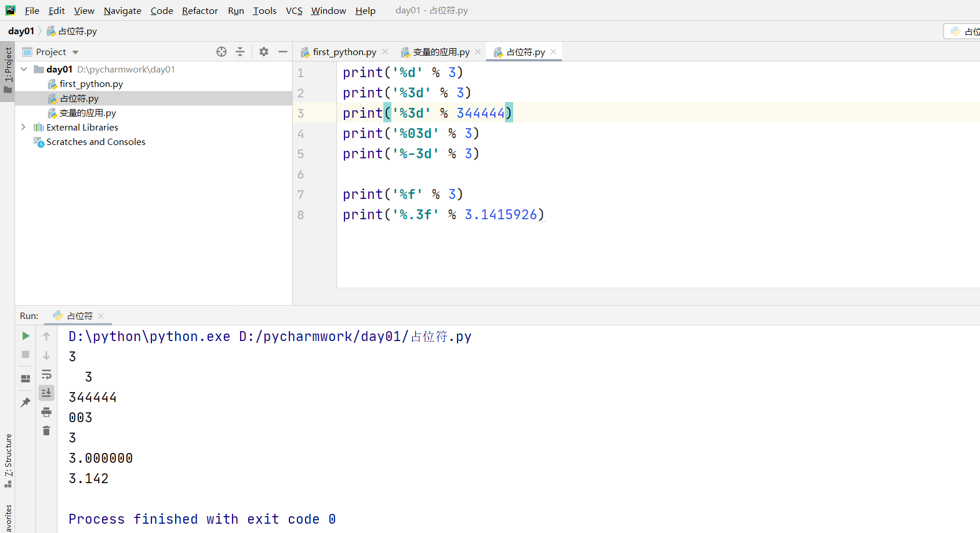
Task: Open the Tools menu
Action: 264,10
